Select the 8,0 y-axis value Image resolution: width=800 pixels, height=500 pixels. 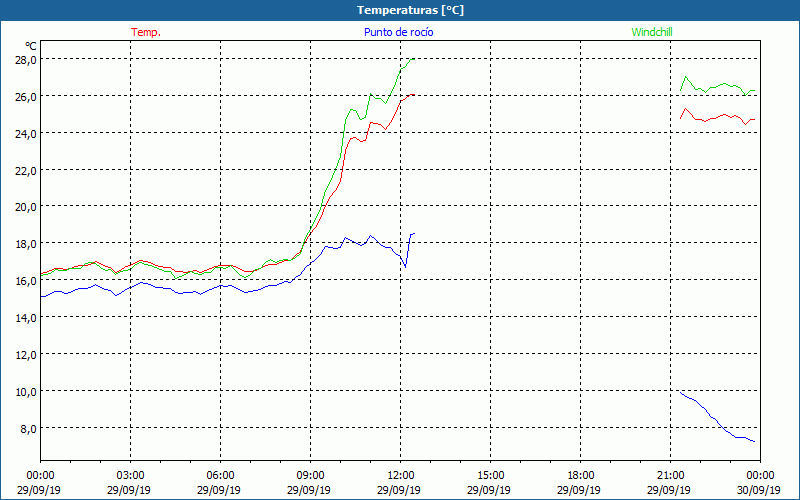click(28, 429)
